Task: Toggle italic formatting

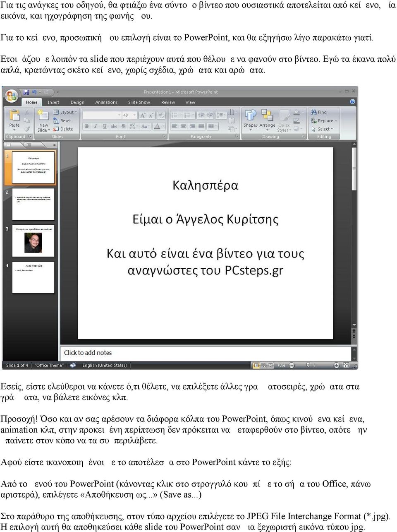Action: [x=96, y=126]
